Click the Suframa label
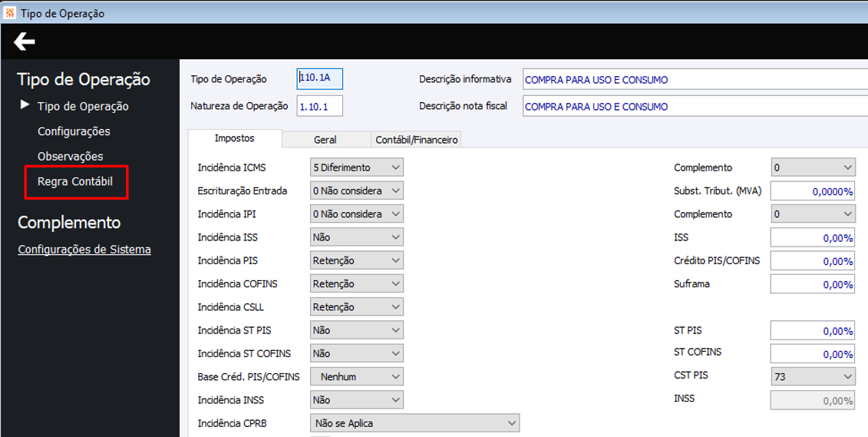868x437 pixels. [691, 283]
